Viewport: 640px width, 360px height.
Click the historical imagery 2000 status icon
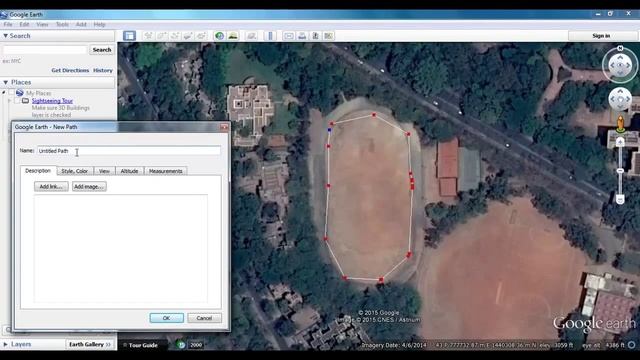tap(181, 345)
